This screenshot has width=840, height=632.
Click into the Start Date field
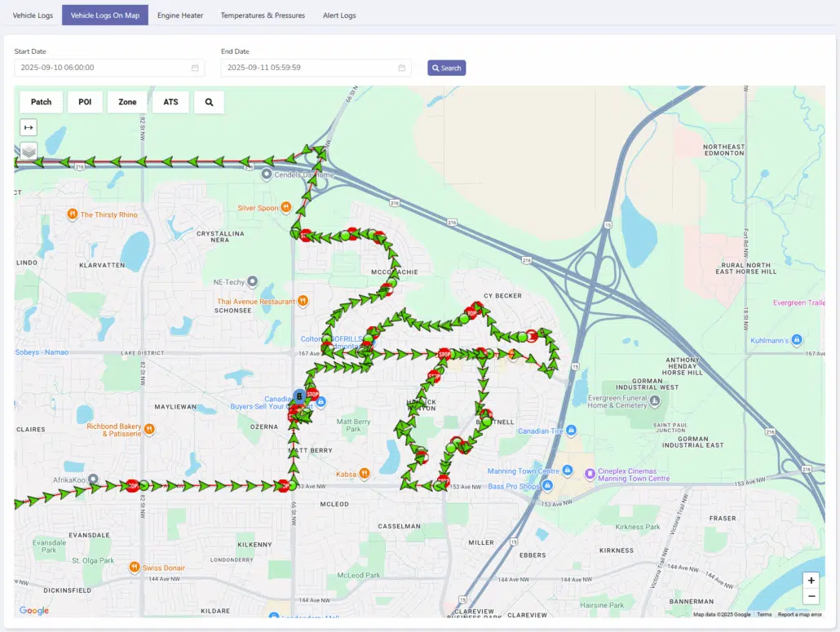(x=102, y=68)
